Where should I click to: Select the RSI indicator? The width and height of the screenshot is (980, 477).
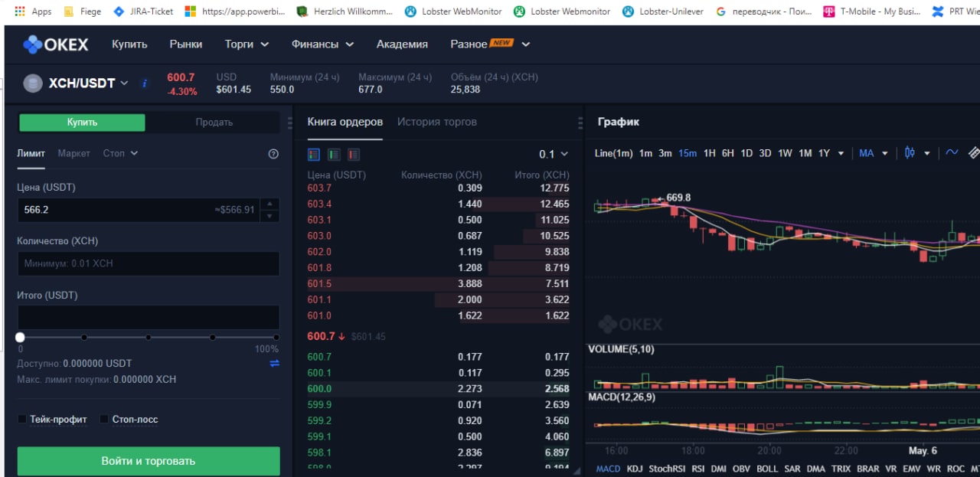point(697,469)
